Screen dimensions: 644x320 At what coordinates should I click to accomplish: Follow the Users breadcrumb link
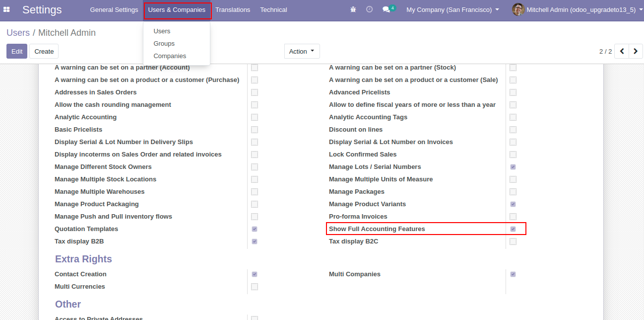click(18, 33)
